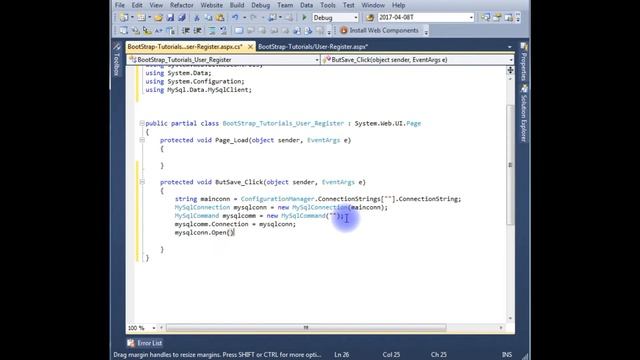This screenshot has width=640, height=360.
Task: Click the Decrease Indent icon
Action: pos(186,31)
